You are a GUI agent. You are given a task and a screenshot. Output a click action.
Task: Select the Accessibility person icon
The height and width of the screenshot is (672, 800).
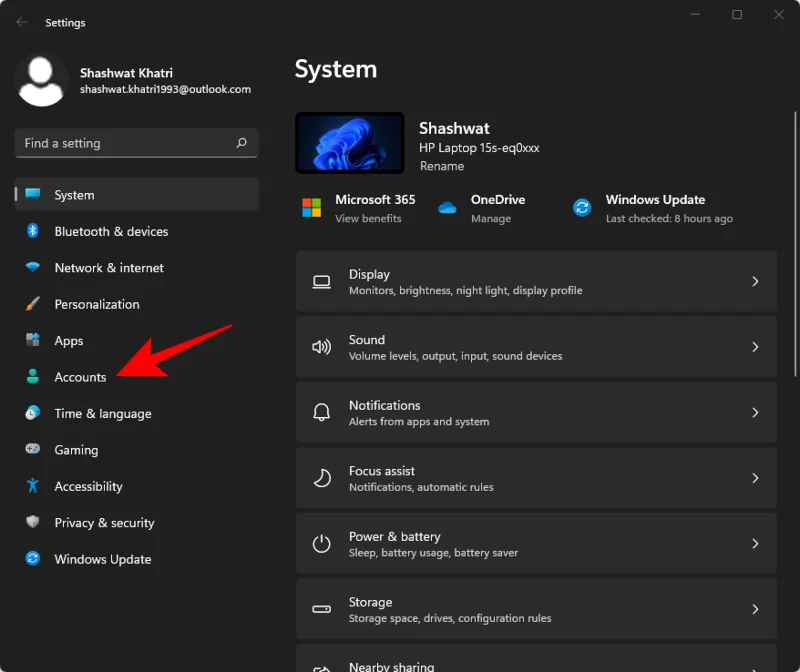[x=31, y=486]
